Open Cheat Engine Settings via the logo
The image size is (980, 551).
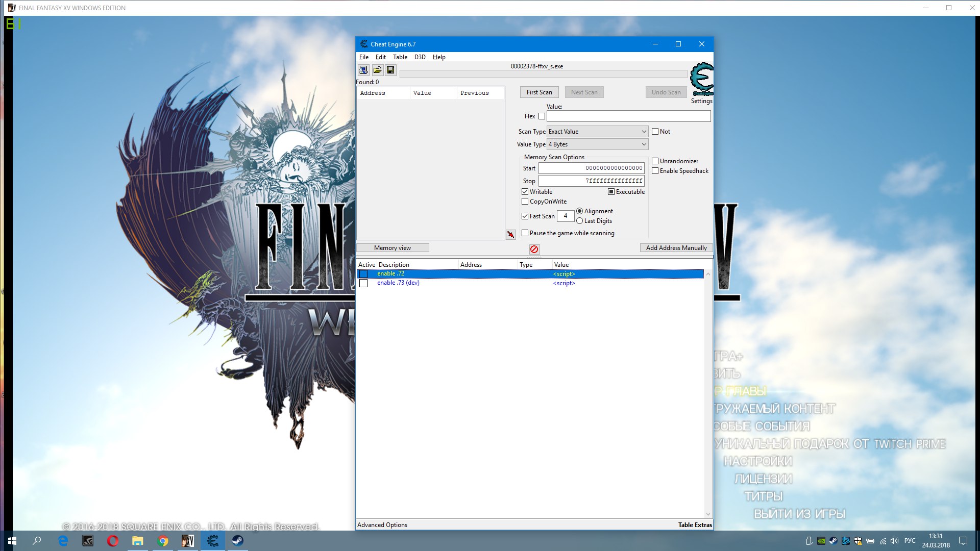[702, 79]
